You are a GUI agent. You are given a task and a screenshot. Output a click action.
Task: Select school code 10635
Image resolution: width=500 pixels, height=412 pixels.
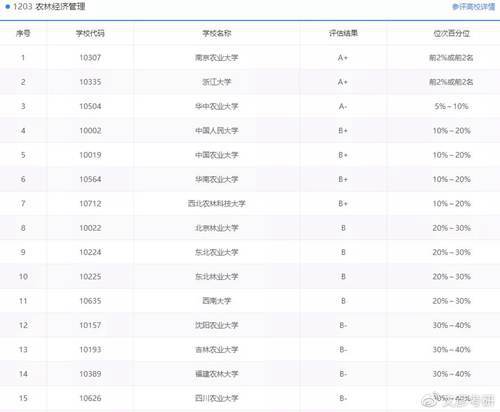[90, 301]
